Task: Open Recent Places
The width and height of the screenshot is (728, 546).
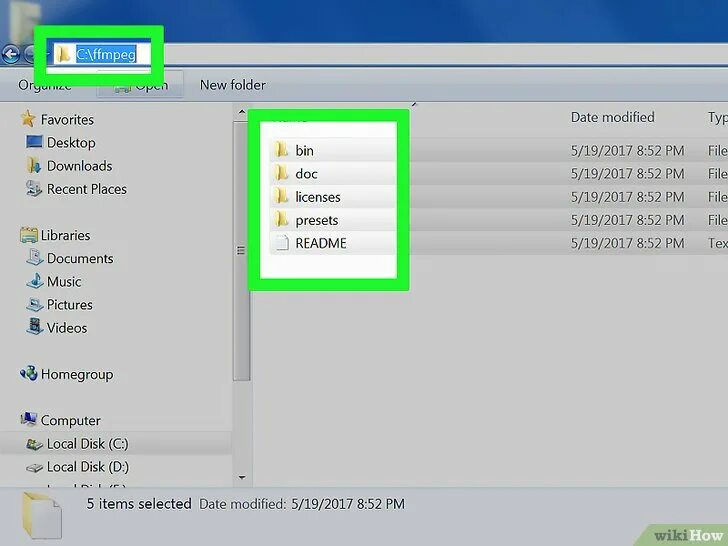Action: tap(86, 189)
